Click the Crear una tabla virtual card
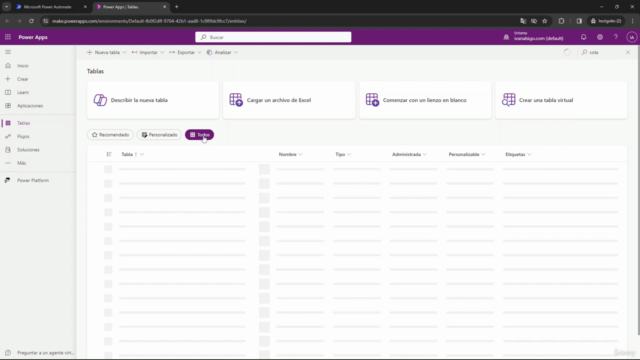640x360 pixels. click(x=561, y=100)
